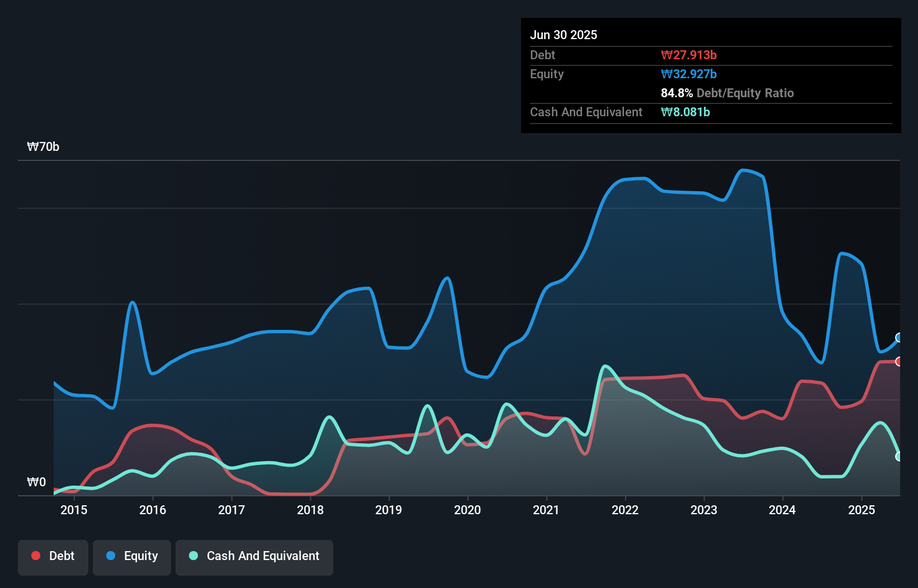Screen dimensions: 918x588
Task: Select the Equity endpoint marker at Jun 2025
Action: (899, 337)
